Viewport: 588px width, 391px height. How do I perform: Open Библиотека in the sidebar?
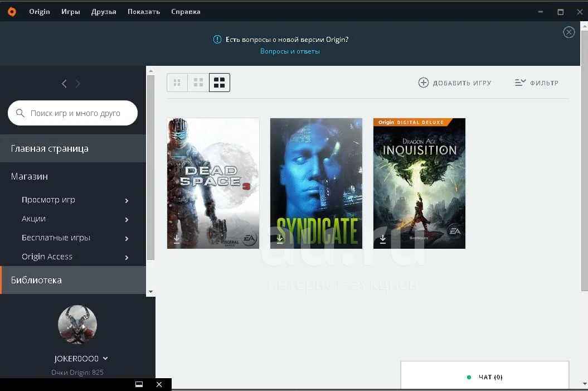pos(73,280)
